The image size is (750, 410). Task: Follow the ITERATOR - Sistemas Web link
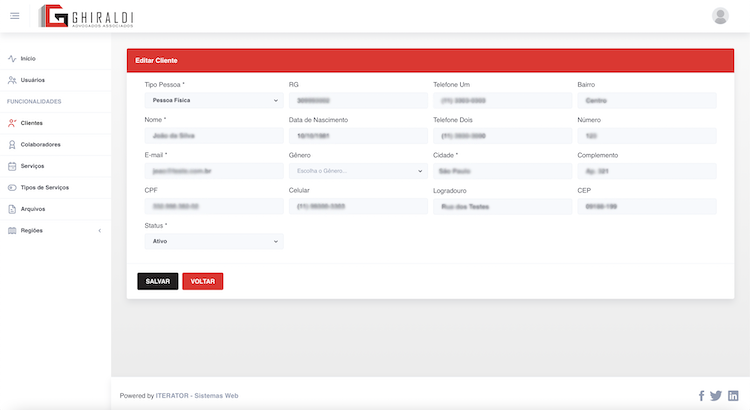[197, 396]
